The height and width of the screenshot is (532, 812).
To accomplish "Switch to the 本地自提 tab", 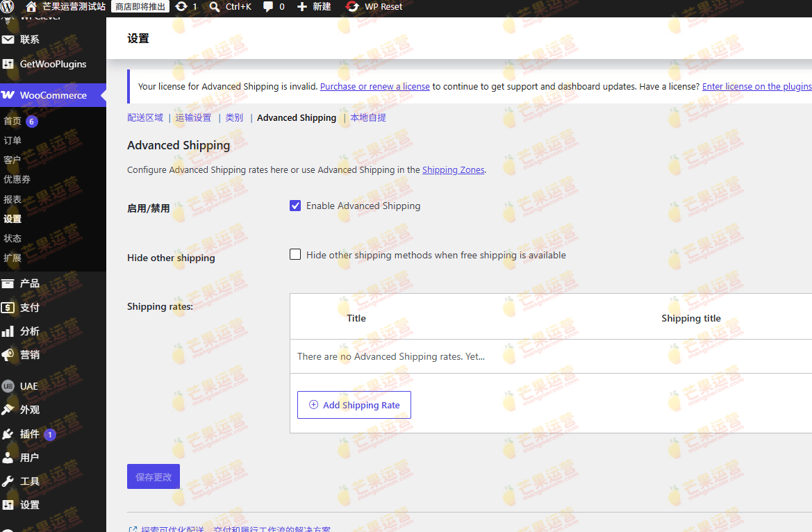I will [368, 117].
